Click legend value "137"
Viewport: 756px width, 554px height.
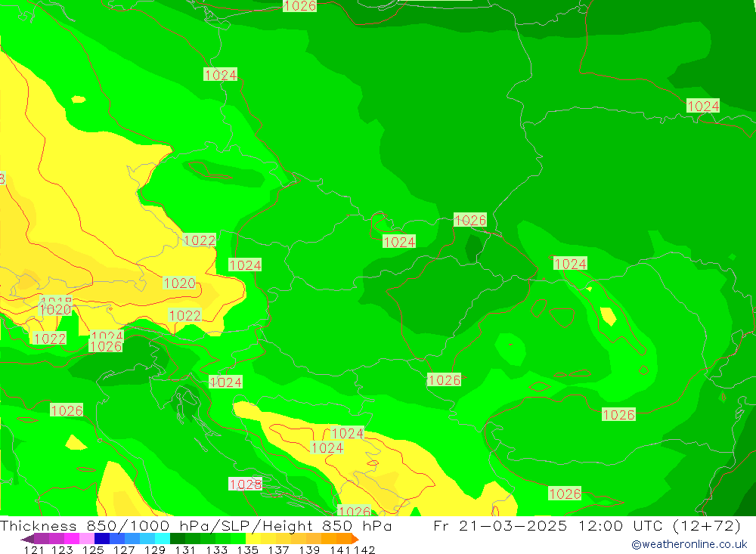pyautogui.click(x=278, y=549)
